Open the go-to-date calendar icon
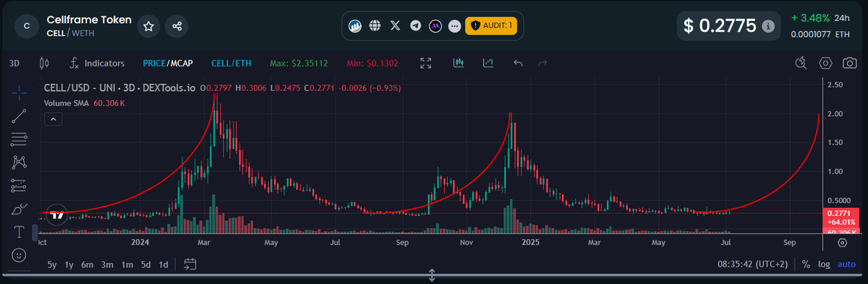Screen dimensions: 868x284 (x=190, y=264)
